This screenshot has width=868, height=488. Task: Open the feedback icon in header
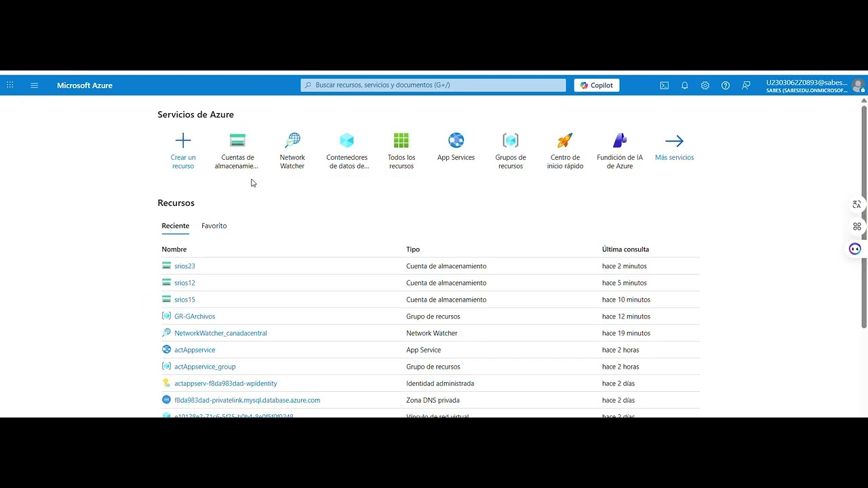pos(746,85)
